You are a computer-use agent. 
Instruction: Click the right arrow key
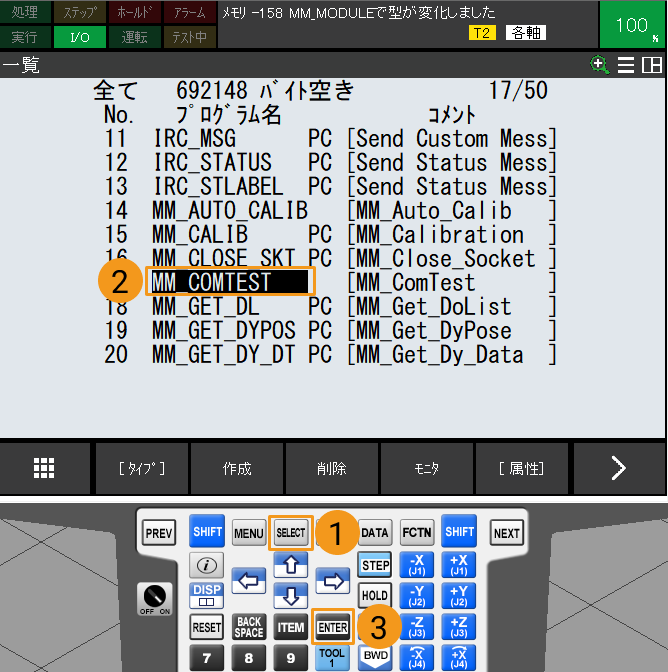click(333, 581)
